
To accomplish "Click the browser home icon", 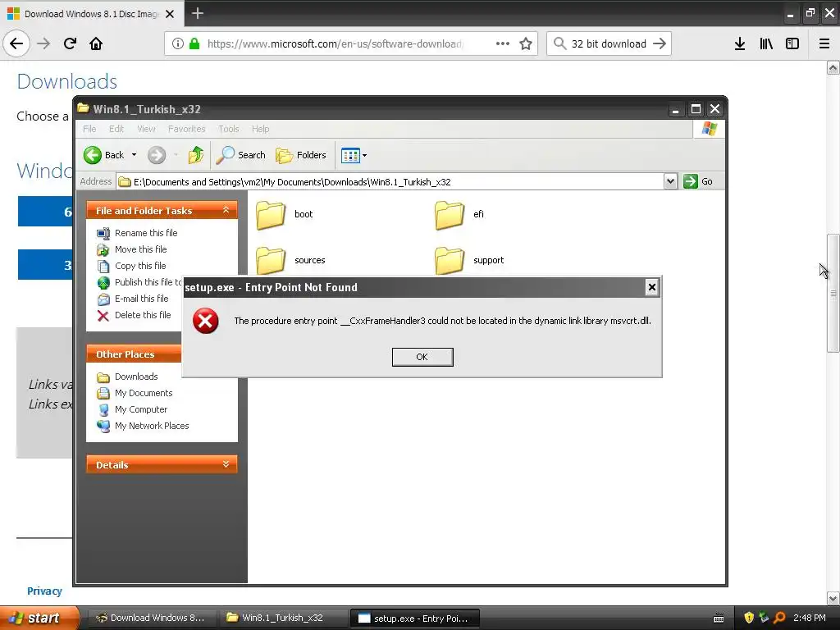I will pyautogui.click(x=96, y=43).
